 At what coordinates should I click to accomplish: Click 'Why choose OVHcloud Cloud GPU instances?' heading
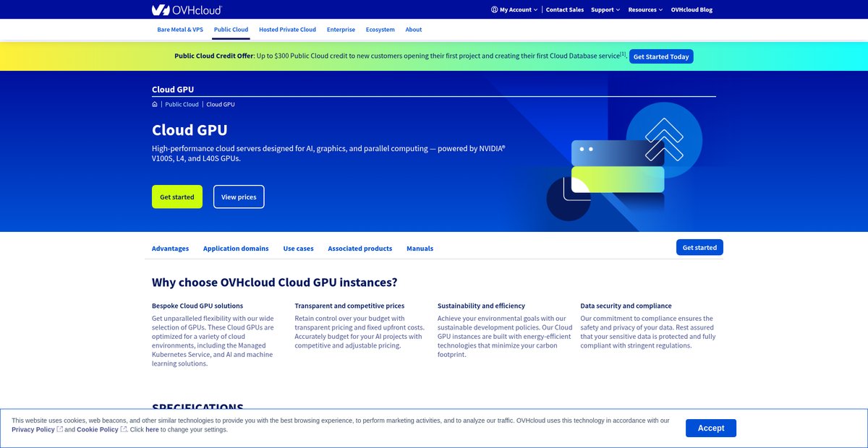(x=275, y=283)
